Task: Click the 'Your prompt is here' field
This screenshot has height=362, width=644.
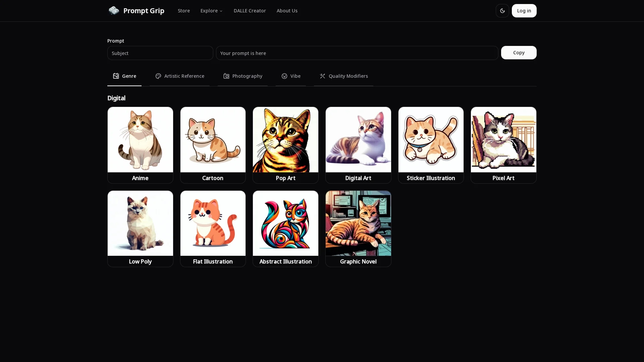Action: point(357,53)
